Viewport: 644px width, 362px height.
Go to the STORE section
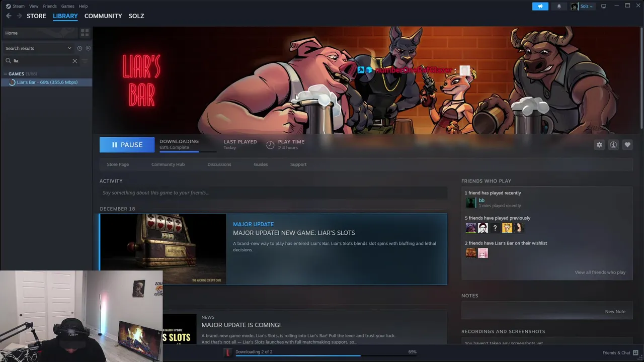36,16
